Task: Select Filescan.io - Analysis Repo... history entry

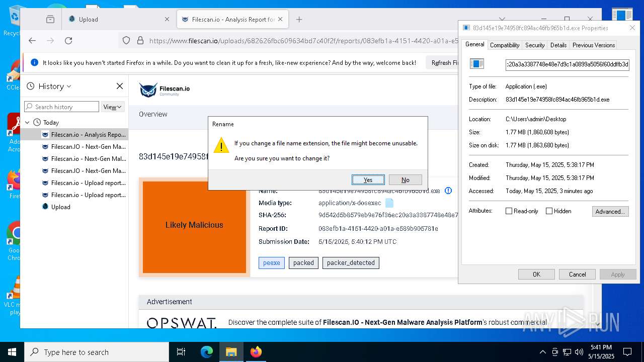Action: pos(74,134)
